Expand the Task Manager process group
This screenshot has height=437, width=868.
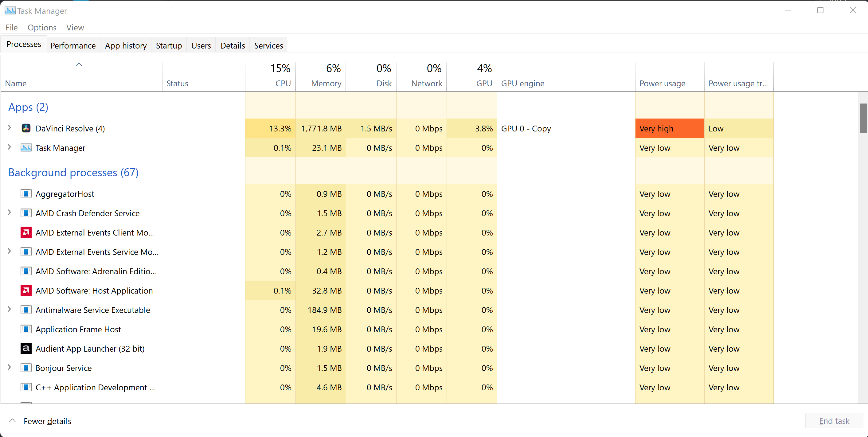pyautogui.click(x=10, y=147)
